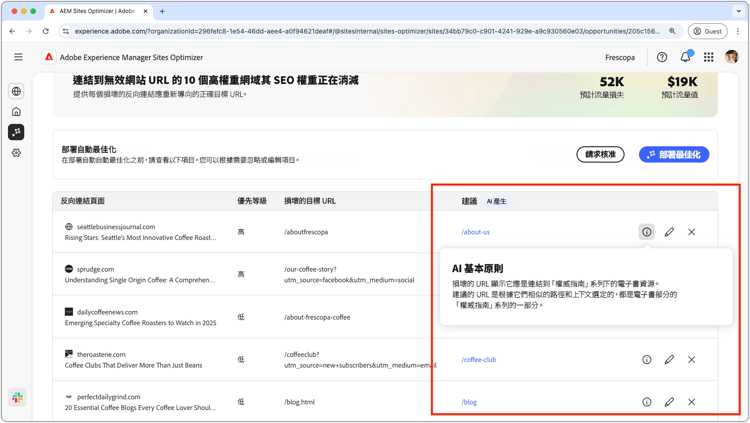Click the 部署最佳化 button

tap(674, 155)
